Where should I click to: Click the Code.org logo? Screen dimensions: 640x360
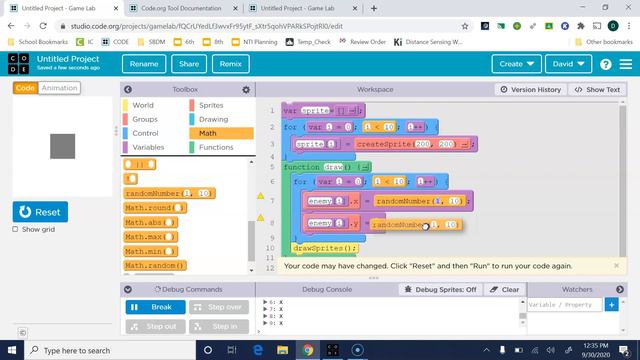[19, 64]
